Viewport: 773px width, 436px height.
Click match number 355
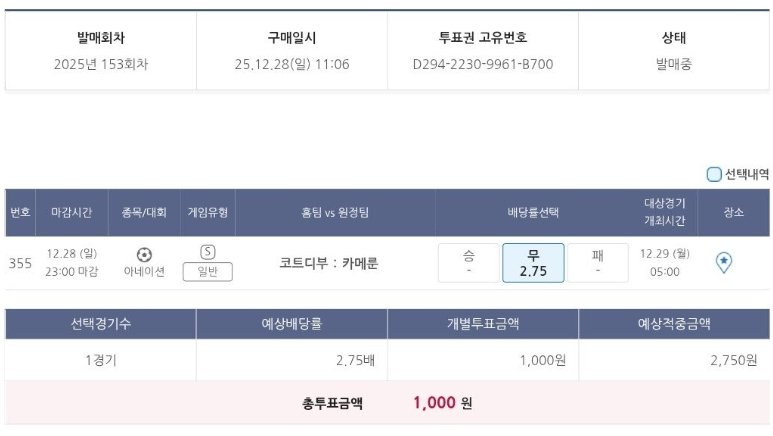click(x=20, y=264)
